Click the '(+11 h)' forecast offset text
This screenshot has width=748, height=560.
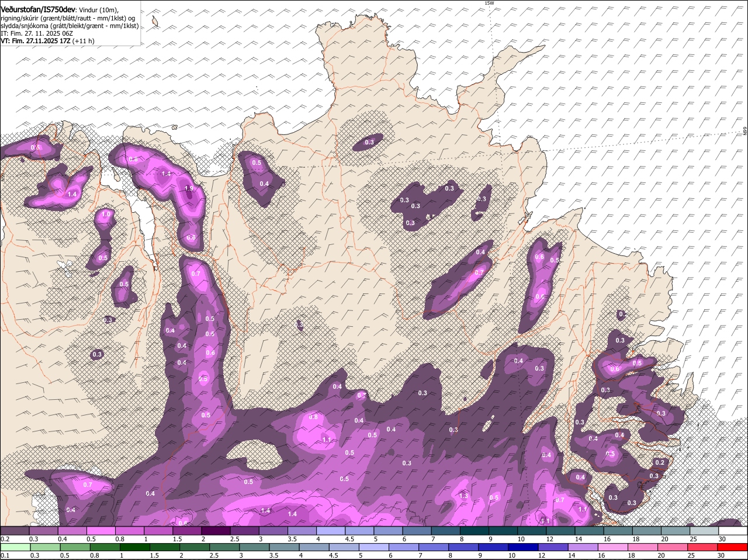pyautogui.click(x=84, y=41)
